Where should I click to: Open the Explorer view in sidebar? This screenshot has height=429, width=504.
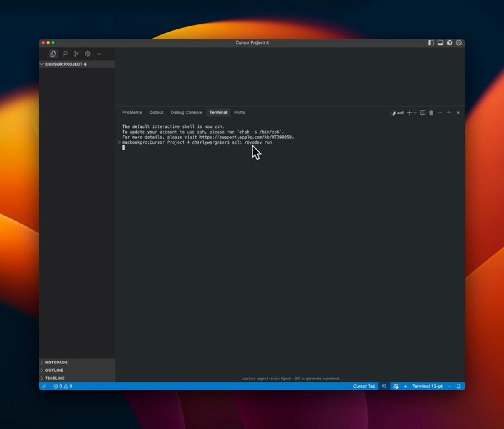coord(53,54)
